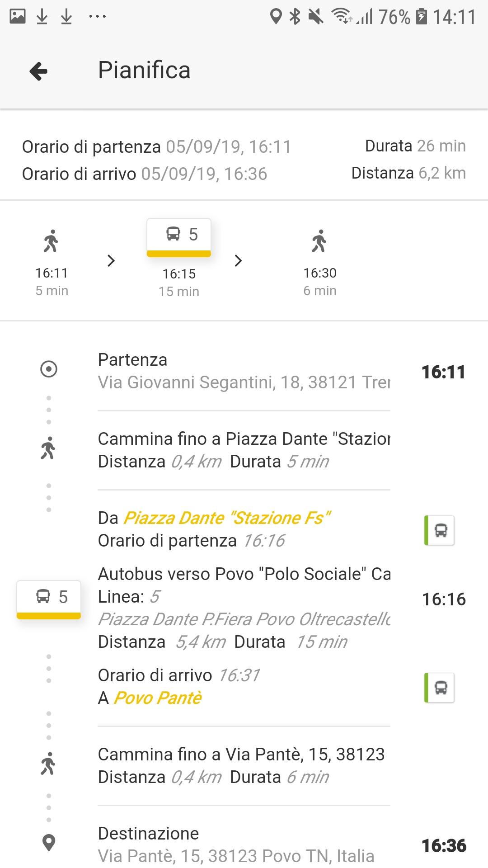Tap the last walking icon at 16:30

pyautogui.click(x=319, y=241)
